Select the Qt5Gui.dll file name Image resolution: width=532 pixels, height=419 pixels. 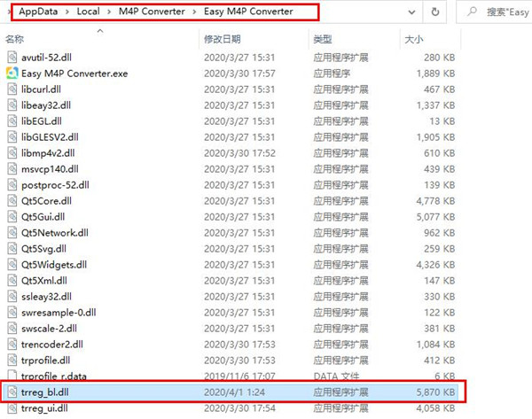[x=43, y=217]
